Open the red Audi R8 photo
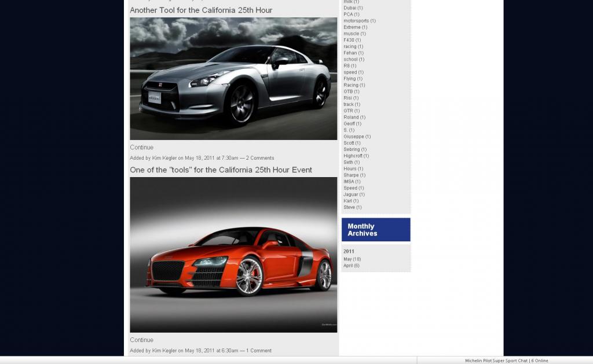Screen dimensions: 593x364 point(233,255)
